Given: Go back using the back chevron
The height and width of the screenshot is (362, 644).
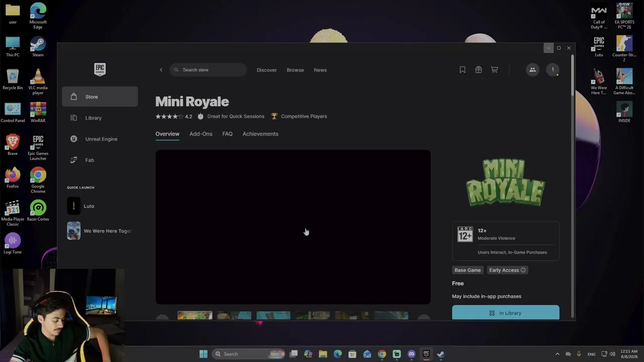Looking at the screenshot, I should point(161,70).
